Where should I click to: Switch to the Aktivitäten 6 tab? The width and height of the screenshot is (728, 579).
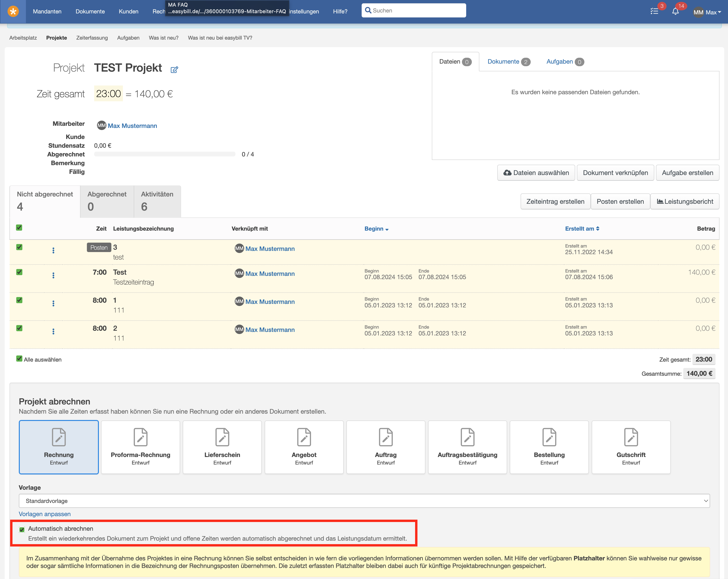pyautogui.click(x=157, y=201)
